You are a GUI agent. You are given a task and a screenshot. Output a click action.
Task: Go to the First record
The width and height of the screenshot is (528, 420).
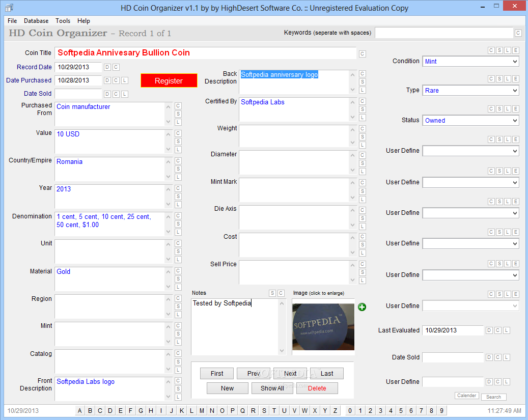tap(217, 374)
